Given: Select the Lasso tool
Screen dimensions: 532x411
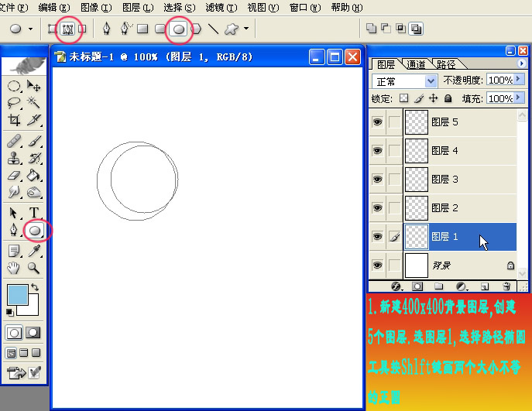Looking at the screenshot, I should (14, 102).
